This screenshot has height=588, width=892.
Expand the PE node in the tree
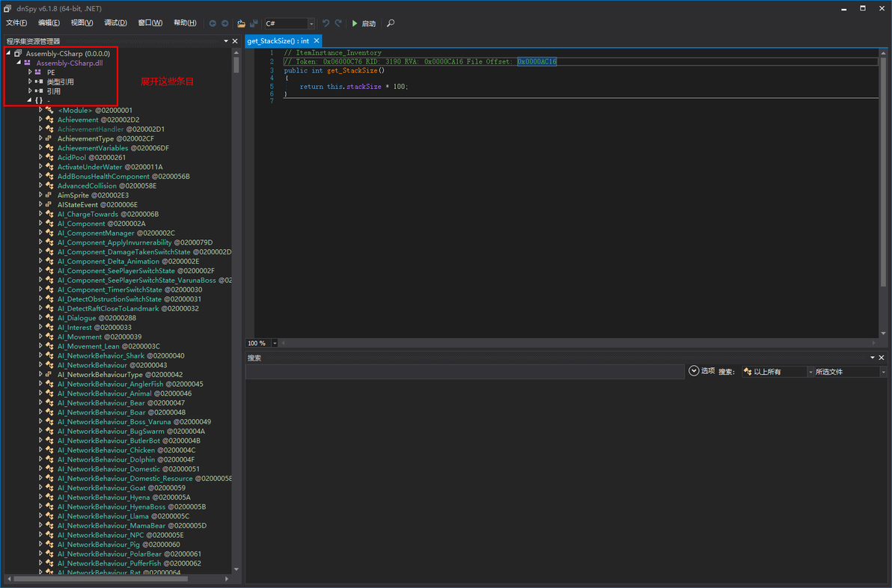click(31, 73)
